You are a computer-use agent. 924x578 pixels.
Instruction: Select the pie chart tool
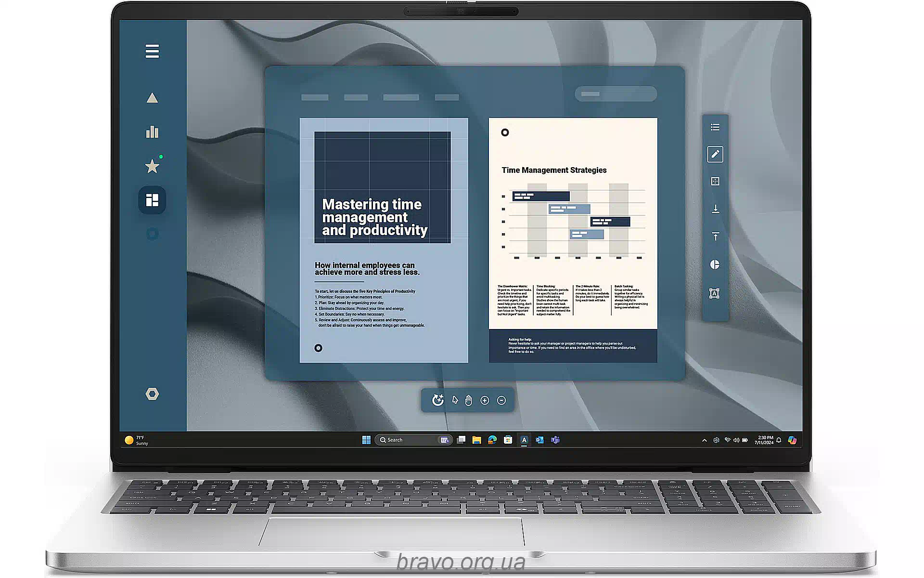coord(715,264)
